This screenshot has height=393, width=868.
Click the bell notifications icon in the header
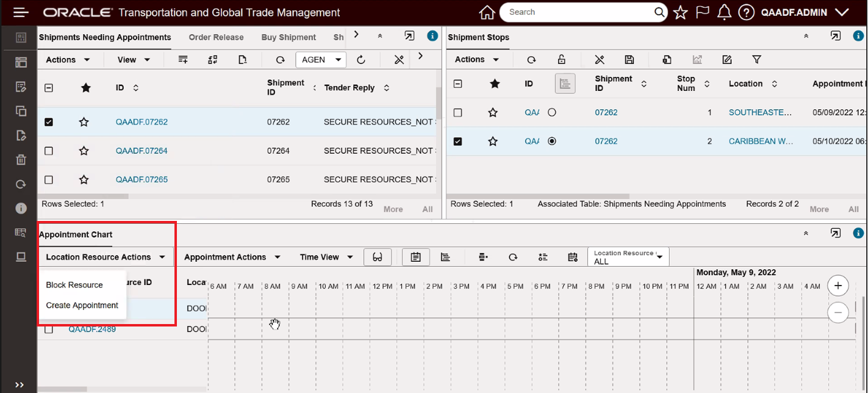point(724,12)
